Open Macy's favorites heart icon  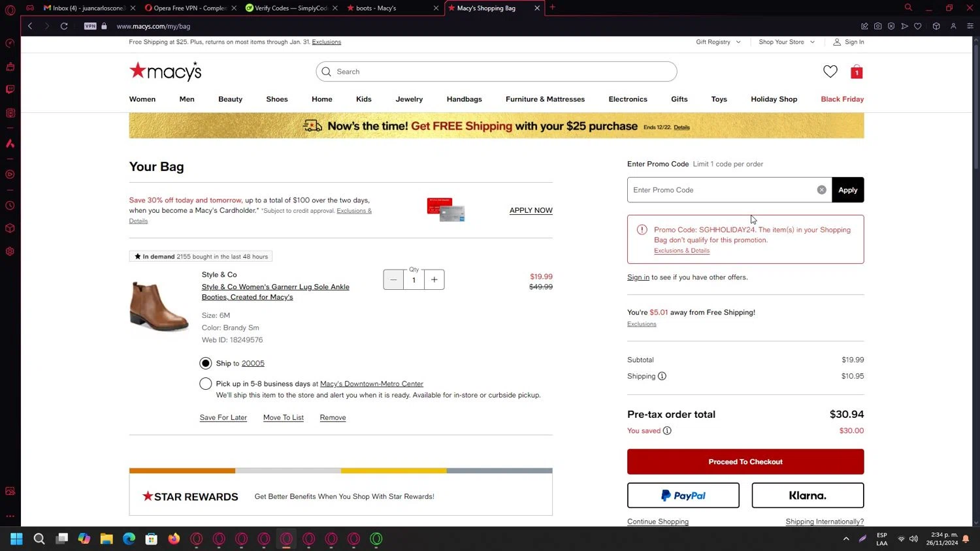[830, 72]
